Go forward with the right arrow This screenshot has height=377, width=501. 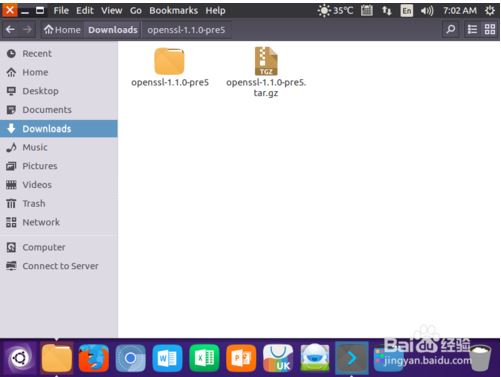coord(28,30)
